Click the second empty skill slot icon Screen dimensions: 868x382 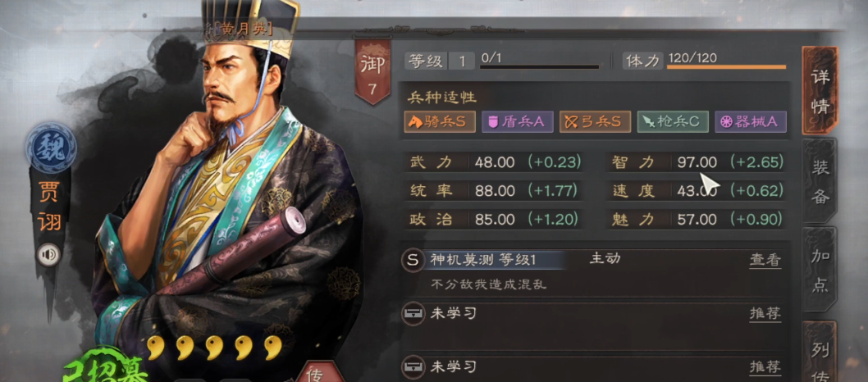point(412,366)
